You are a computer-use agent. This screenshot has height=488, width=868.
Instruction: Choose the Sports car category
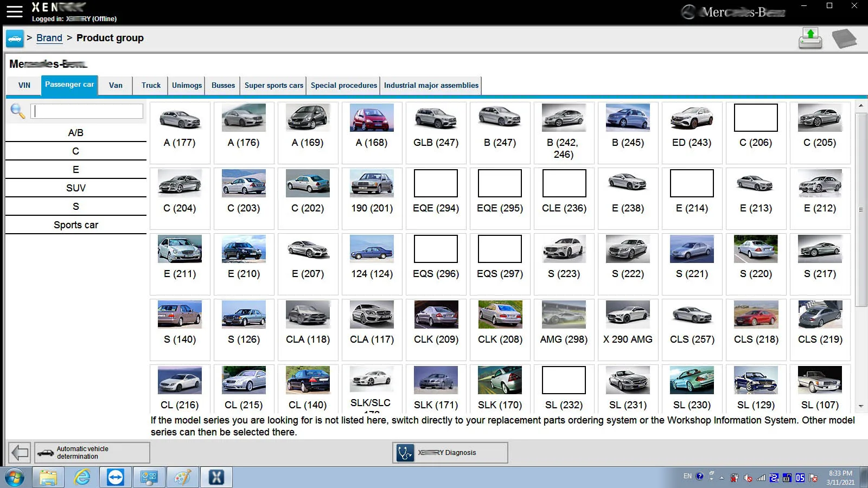[x=76, y=225]
